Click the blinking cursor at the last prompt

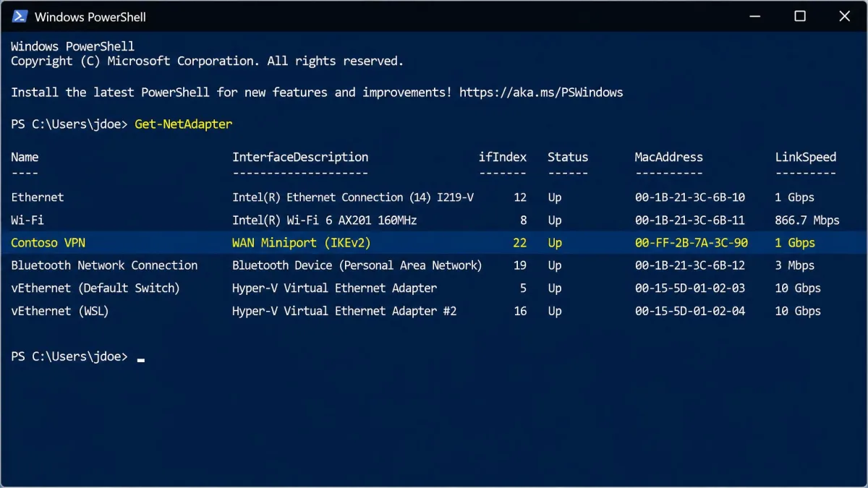point(140,359)
